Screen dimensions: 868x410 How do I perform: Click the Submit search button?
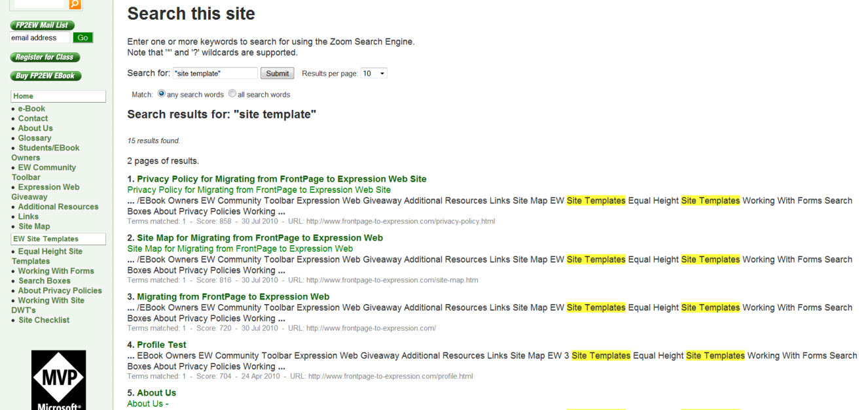[278, 73]
